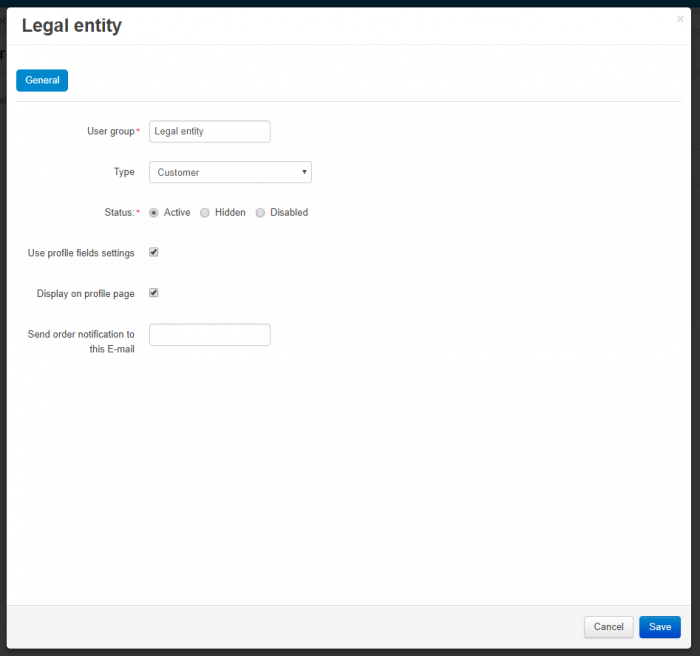The image size is (700, 656).
Task: Click the "User group" label
Action: [x=111, y=131]
